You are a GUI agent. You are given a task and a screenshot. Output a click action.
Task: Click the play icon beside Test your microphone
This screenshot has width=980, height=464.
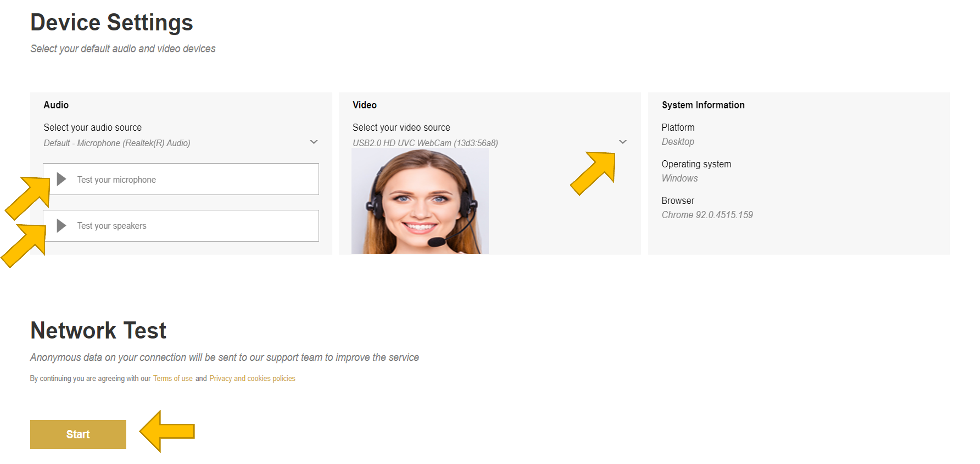pos(61,179)
